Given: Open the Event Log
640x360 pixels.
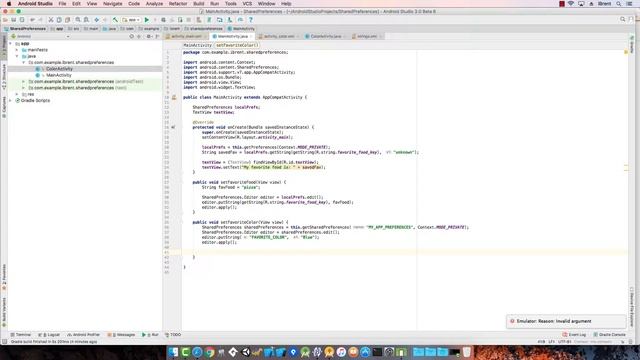Looking at the screenshot, I should tap(574, 335).
